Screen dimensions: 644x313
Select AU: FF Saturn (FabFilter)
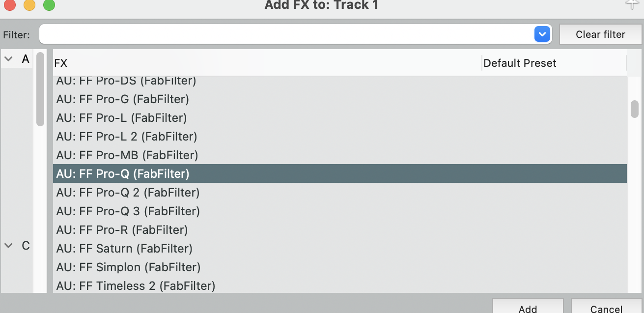124,249
